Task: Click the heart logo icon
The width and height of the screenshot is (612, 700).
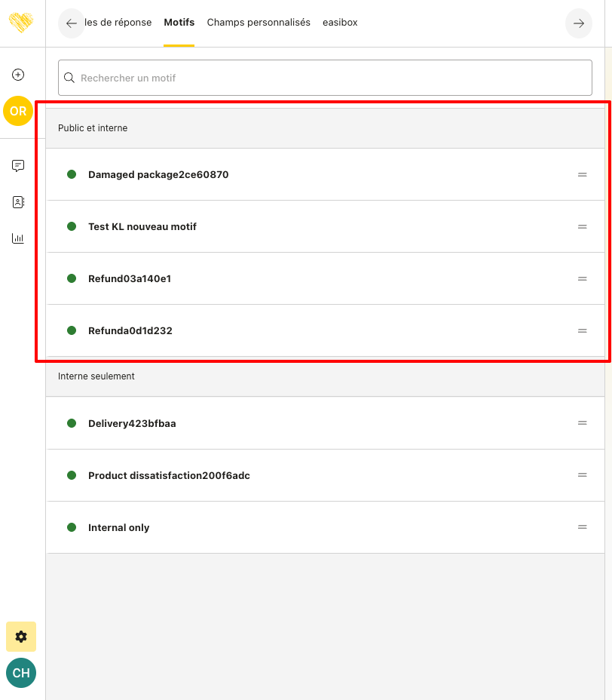Action: tap(21, 22)
